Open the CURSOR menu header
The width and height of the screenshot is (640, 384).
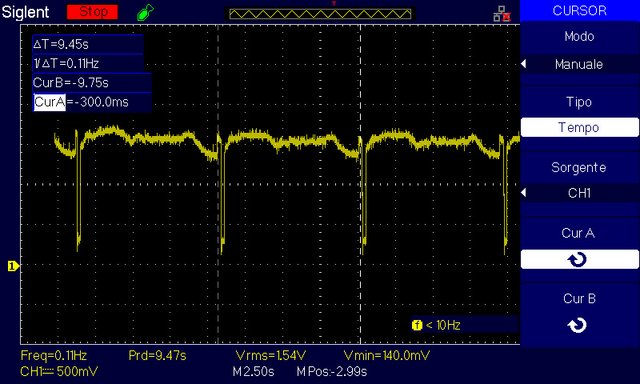click(x=579, y=11)
